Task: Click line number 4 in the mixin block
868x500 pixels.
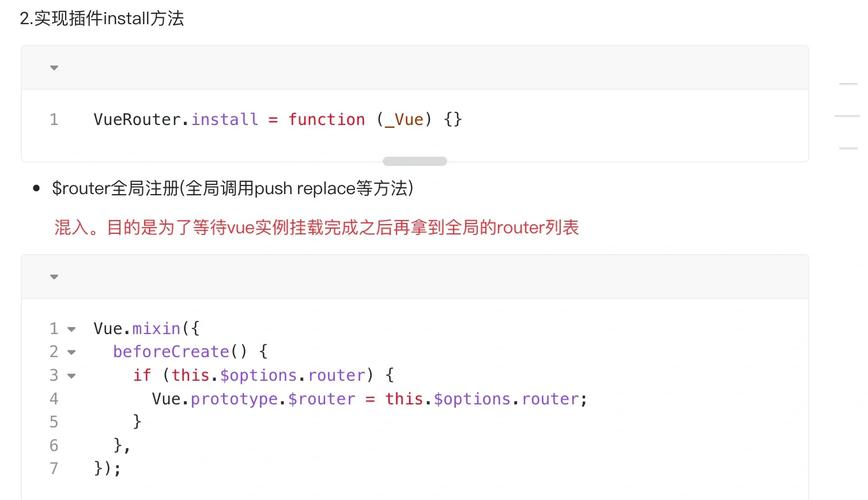Action: [54, 399]
